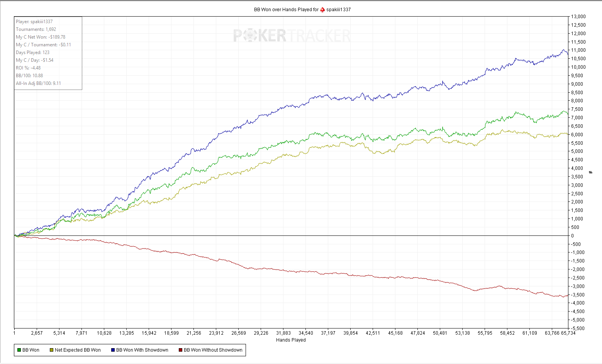This screenshot has width=602, height=364.
Task: Click the x-axis tick label '61,109'
Action: [530, 333]
